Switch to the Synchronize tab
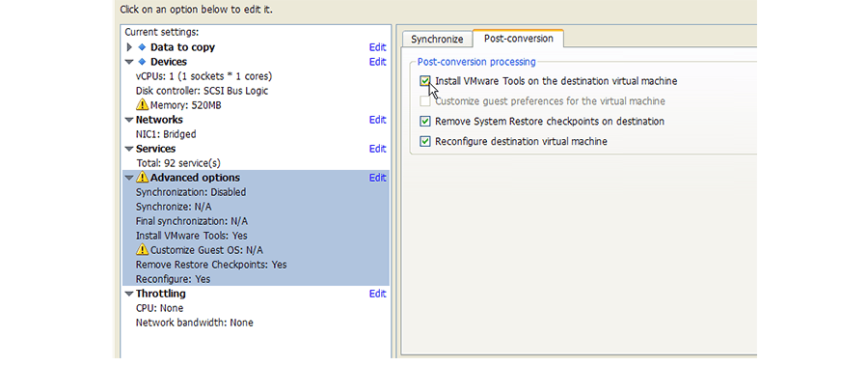The height and width of the screenshot is (366, 868). coord(437,40)
